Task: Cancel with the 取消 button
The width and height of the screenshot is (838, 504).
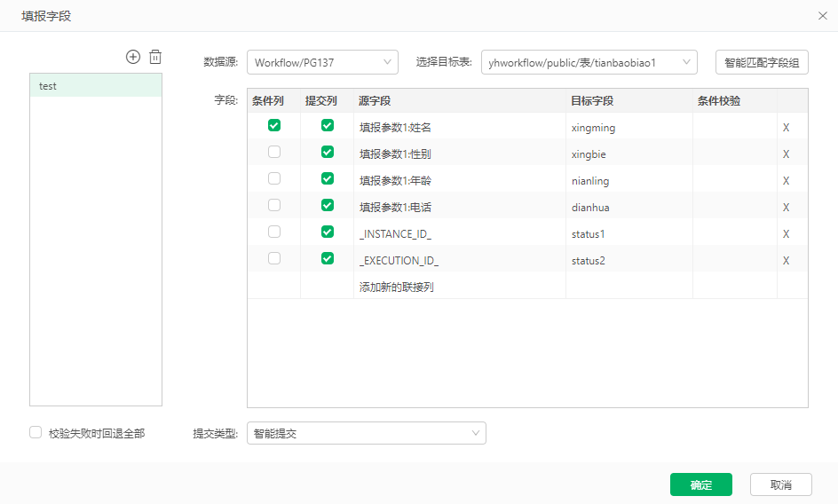Action: pos(781,484)
